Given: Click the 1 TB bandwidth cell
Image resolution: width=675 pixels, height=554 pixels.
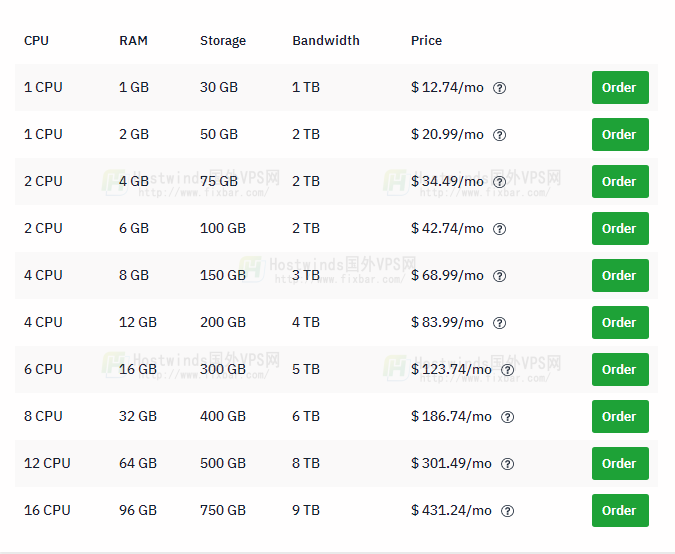Looking at the screenshot, I should tap(306, 87).
